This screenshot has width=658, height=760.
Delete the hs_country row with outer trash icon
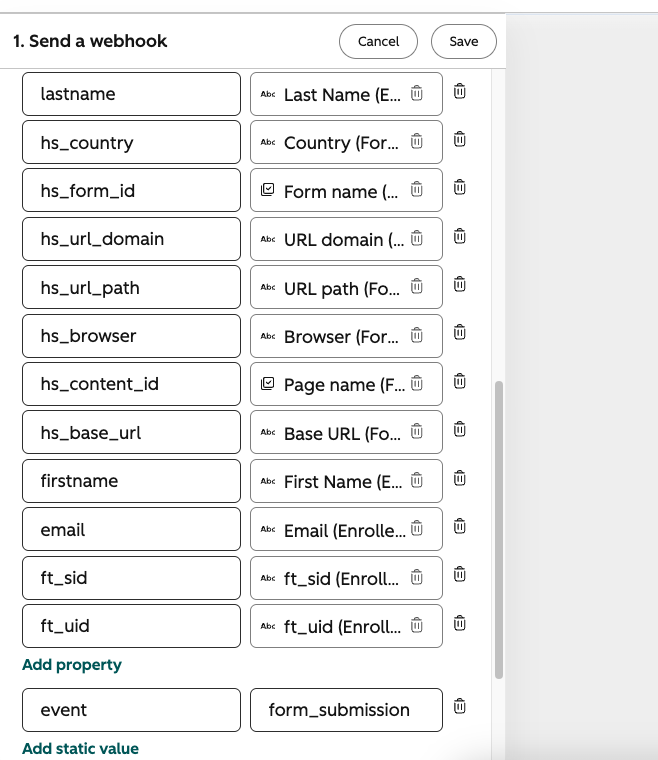pyautogui.click(x=459, y=139)
